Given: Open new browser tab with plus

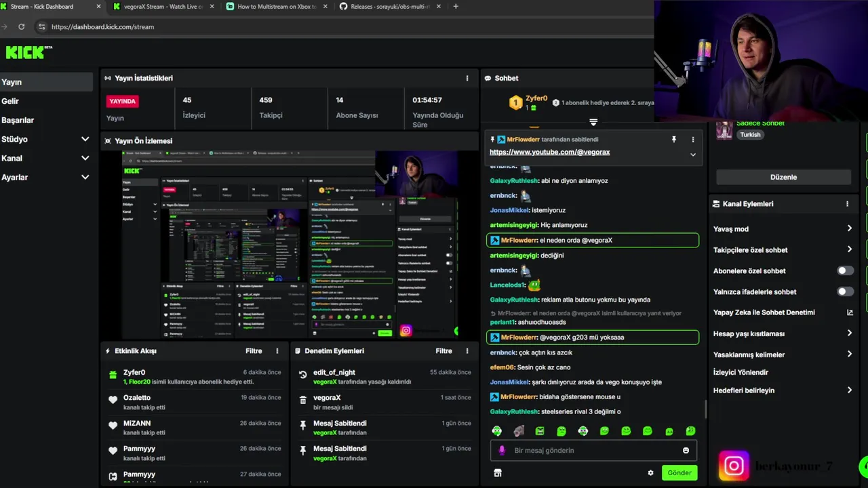Looking at the screenshot, I should click(x=455, y=7).
